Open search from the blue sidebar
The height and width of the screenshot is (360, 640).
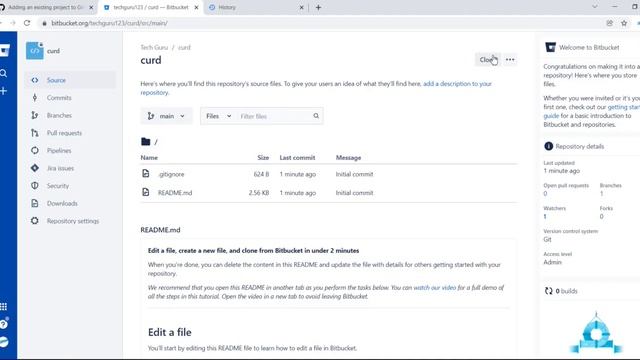point(4,73)
